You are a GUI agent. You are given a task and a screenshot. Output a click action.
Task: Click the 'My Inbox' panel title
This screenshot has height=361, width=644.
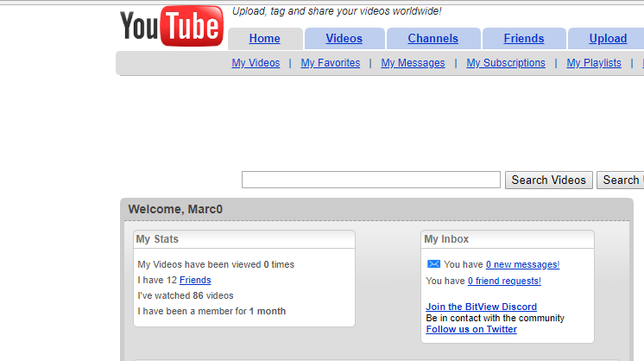(x=446, y=239)
